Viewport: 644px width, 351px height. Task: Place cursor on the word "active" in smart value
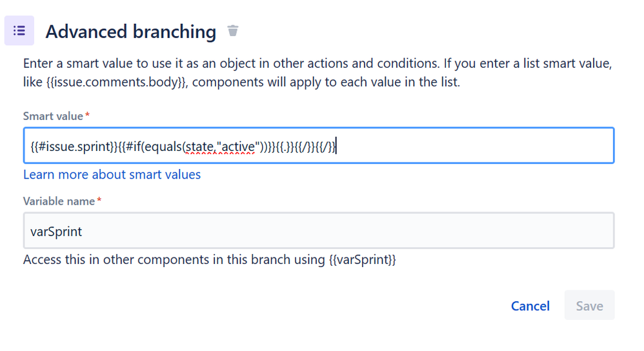238,146
